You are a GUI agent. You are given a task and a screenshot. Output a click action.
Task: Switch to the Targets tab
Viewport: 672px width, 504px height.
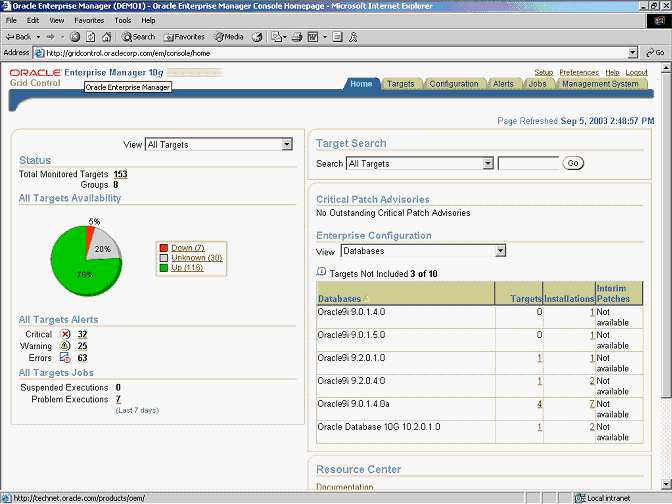(x=400, y=84)
